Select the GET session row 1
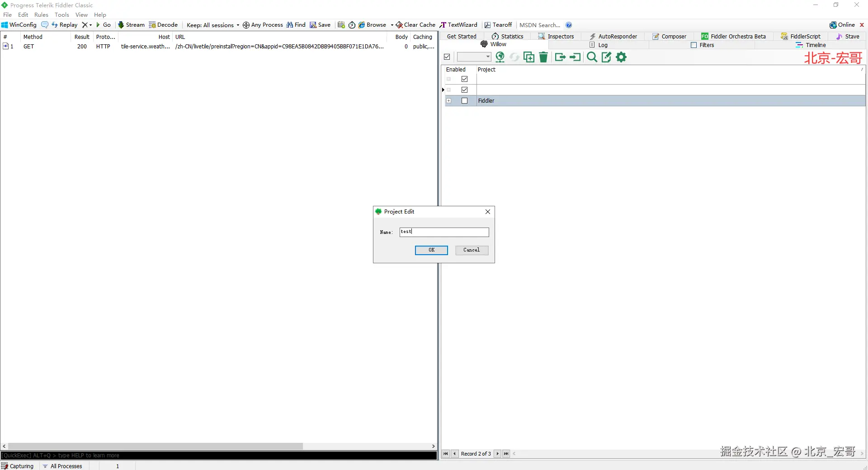868x470 pixels. tap(219, 47)
